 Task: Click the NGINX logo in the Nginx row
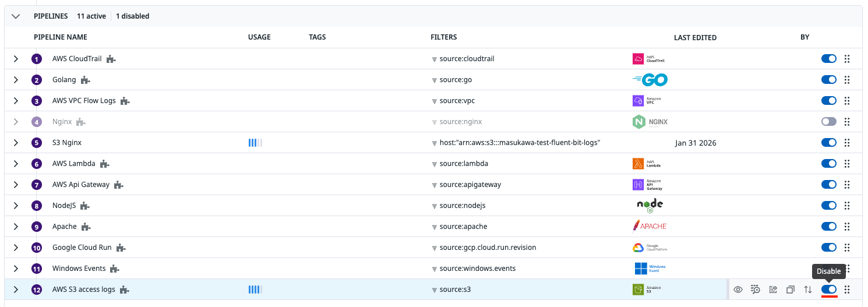[650, 122]
